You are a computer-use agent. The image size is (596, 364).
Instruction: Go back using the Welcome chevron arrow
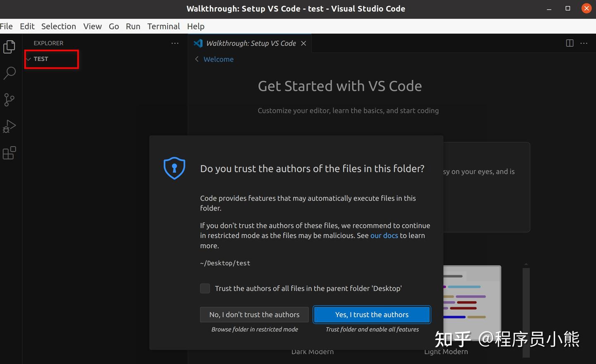[197, 59]
